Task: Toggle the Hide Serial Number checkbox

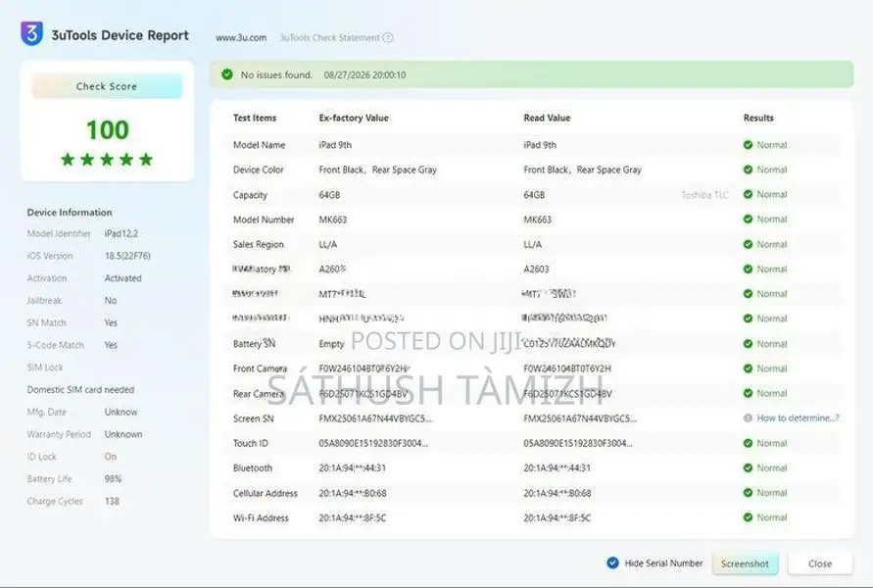Action: tap(612, 563)
